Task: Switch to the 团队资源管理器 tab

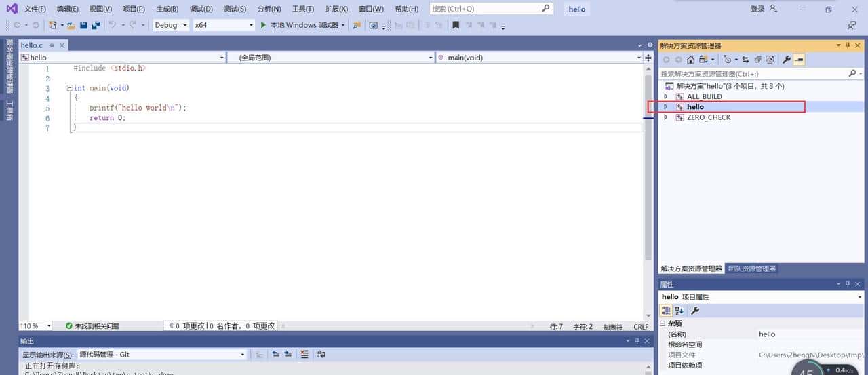Action: pyautogui.click(x=751, y=269)
